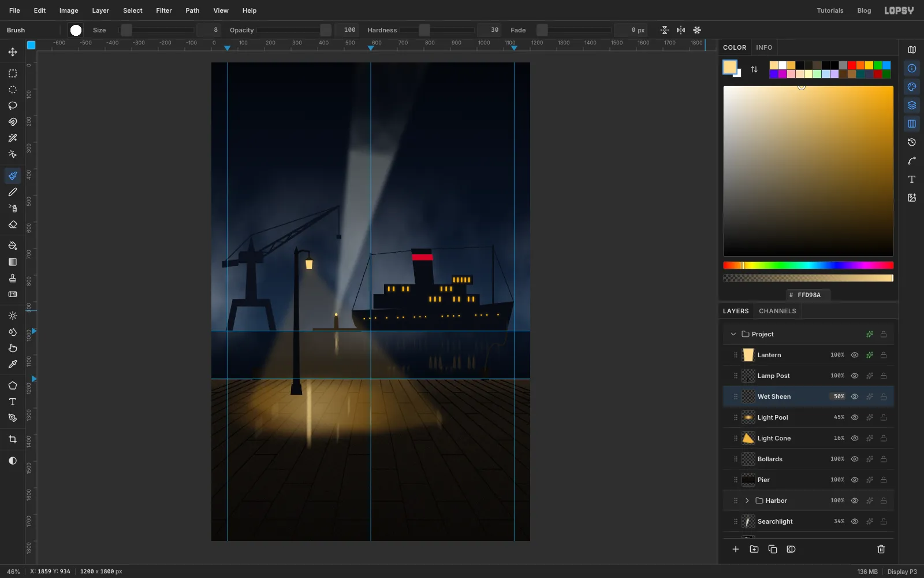Open the History panel icon
This screenshot has width=924, height=578.
[912, 142]
